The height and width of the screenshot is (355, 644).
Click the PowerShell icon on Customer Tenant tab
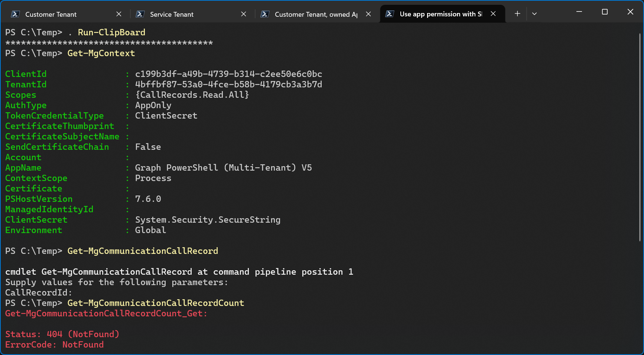coord(14,14)
